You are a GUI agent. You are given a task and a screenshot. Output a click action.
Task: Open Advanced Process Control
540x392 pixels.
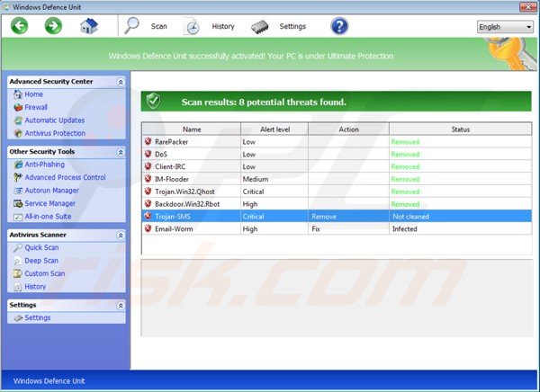(65, 177)
